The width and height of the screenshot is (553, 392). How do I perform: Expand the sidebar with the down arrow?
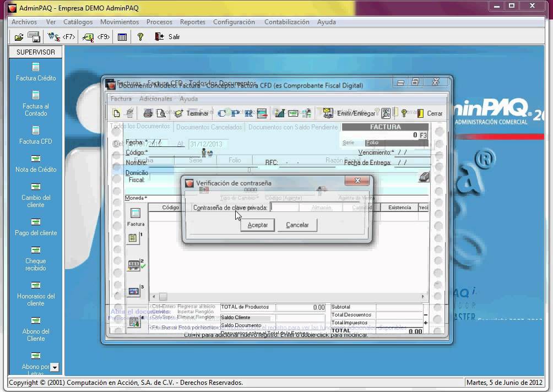(55, 367)
